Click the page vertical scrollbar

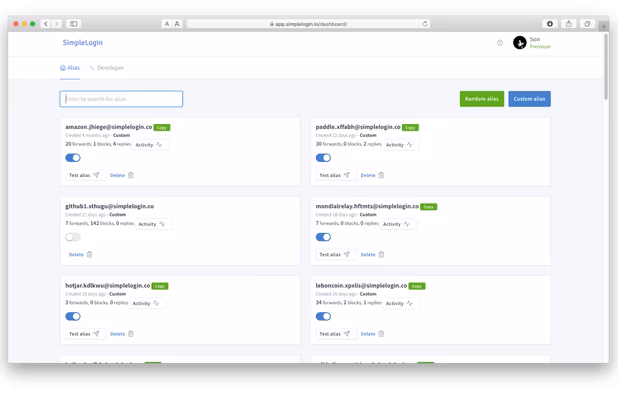point(606,66)
